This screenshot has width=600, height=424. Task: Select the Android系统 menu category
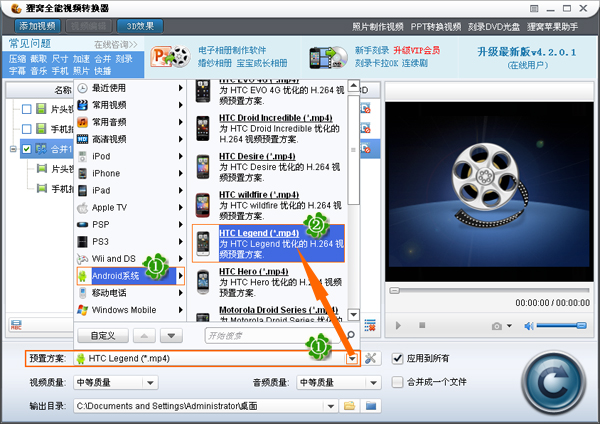(x=130, y=276)
